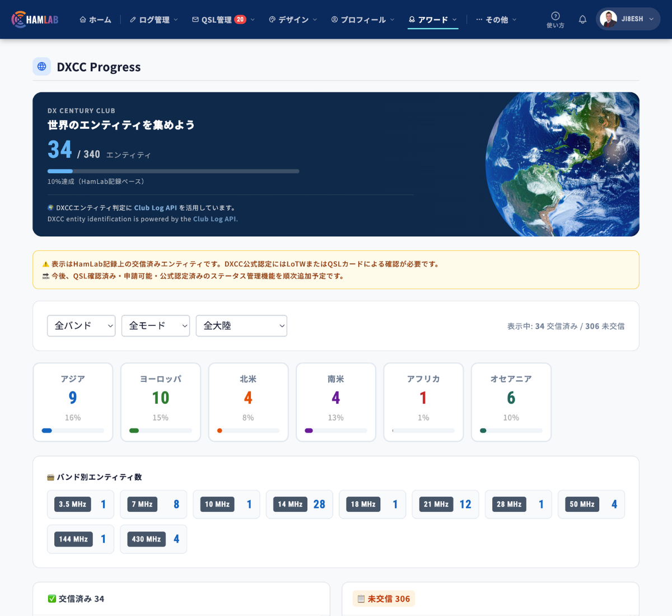This screenshot has width=672, height=616.
Task: Select the アジア continent card
Action: click(x=73, y=402)
